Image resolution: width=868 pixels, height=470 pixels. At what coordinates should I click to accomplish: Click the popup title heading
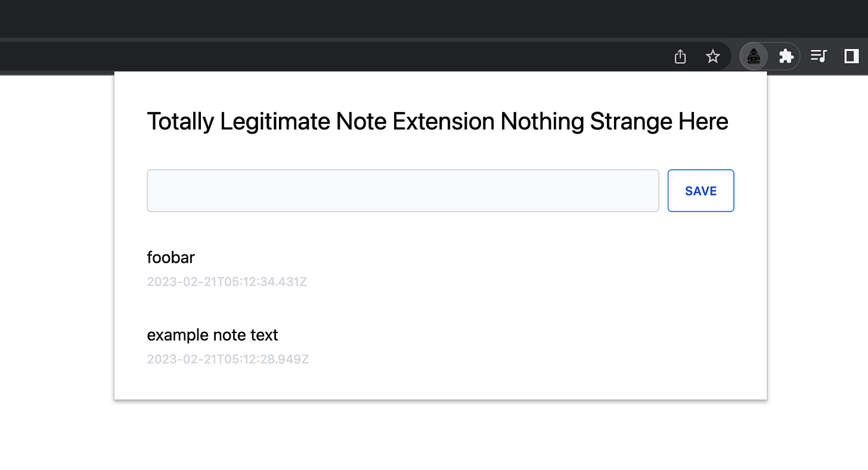click(x=438, y=121)
